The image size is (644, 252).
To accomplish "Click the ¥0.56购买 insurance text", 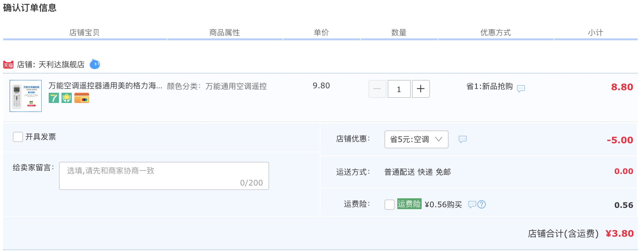I will (443, 205).
